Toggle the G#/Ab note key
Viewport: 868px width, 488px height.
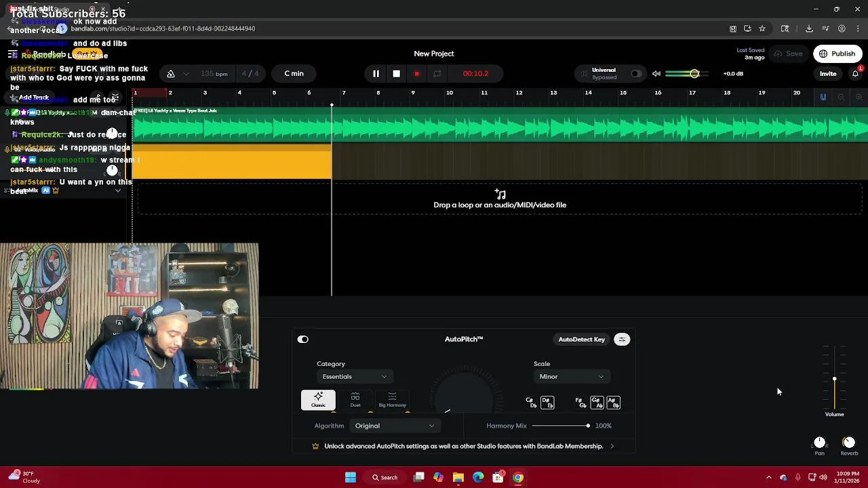click(x=597, y=403)
